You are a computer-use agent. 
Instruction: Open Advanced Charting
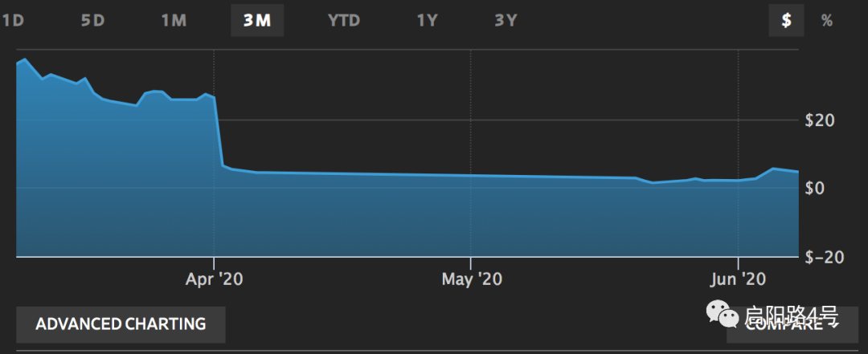click(121, 324)
